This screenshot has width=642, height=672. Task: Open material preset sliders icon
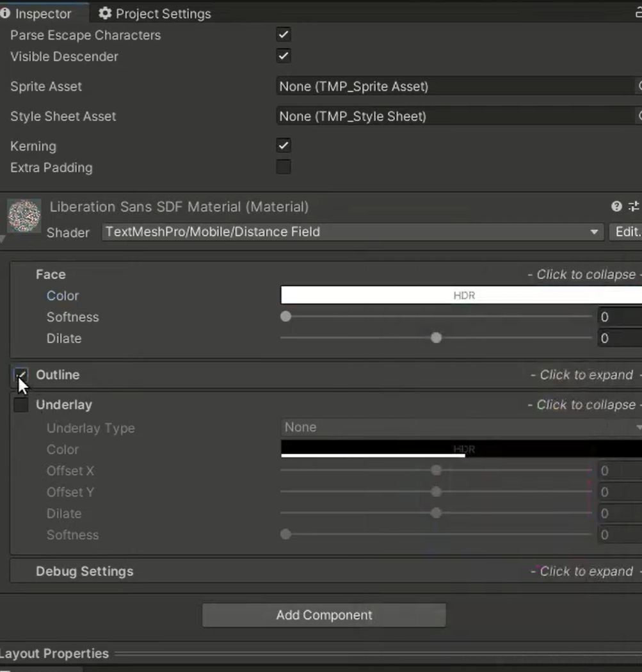[x=634, y=207]
